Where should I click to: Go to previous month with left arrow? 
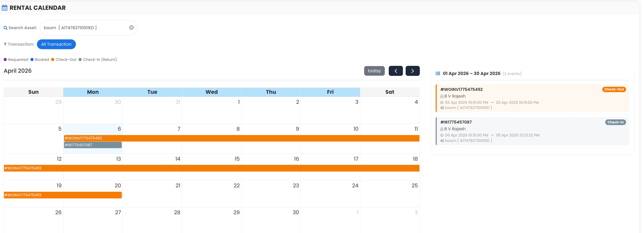pyautogui.click(x=395, y=71)
